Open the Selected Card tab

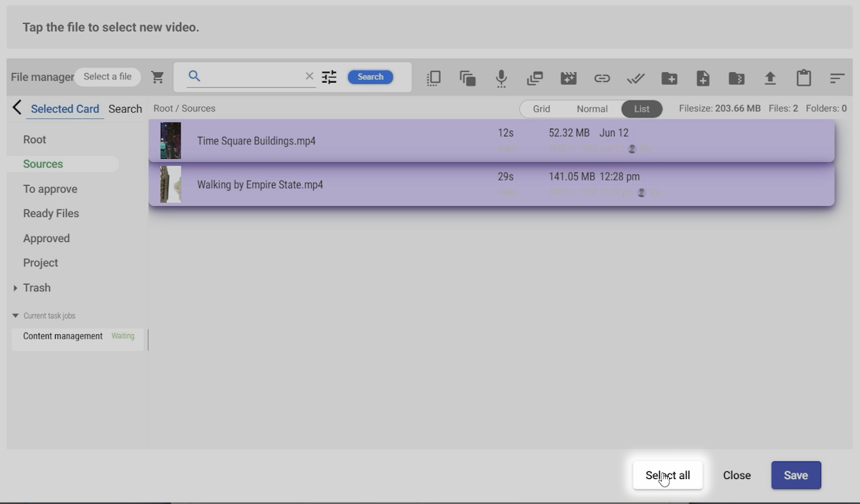pos(64,109)
